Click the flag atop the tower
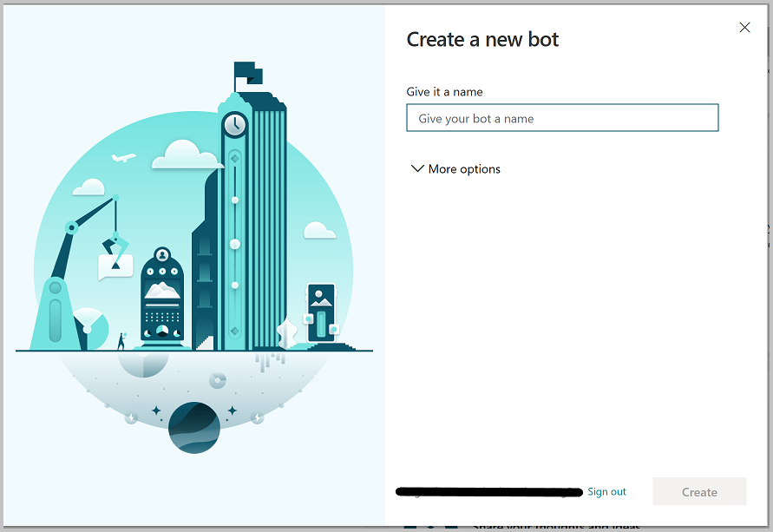The height and width of the screenshot is (532, 773). click(x=246, y=73)
